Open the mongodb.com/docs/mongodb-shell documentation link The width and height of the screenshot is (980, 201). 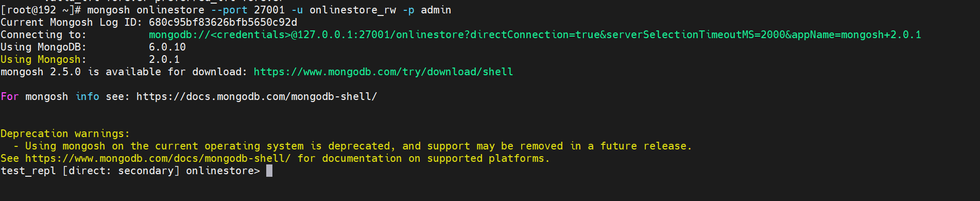click(158, 158)
